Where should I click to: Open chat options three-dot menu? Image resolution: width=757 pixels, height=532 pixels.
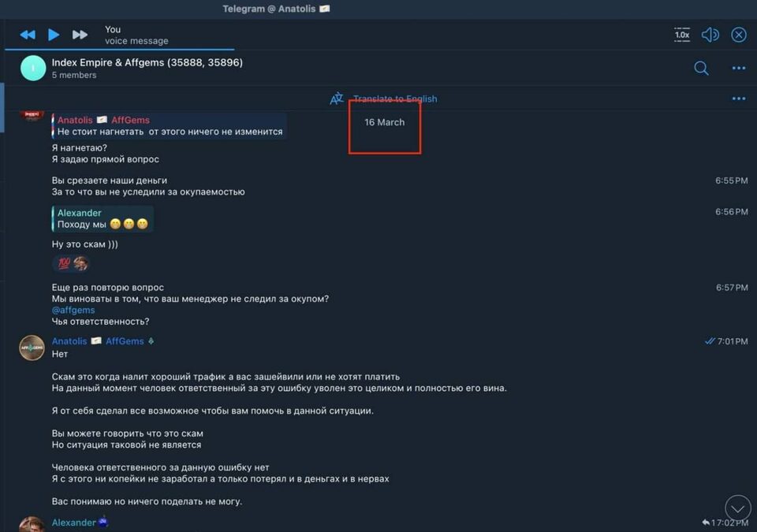pos(739,68)
